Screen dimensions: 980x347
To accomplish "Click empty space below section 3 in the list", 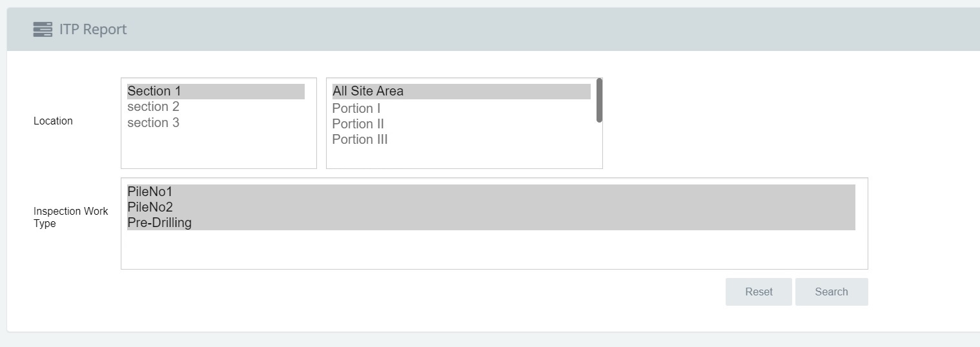I will pos(218,150).
